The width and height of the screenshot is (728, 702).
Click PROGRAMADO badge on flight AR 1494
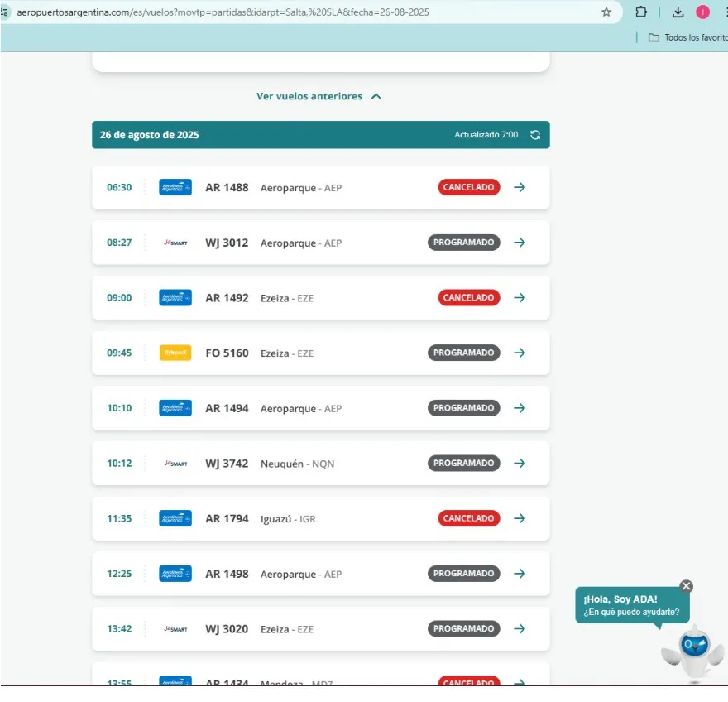(463, 408)
